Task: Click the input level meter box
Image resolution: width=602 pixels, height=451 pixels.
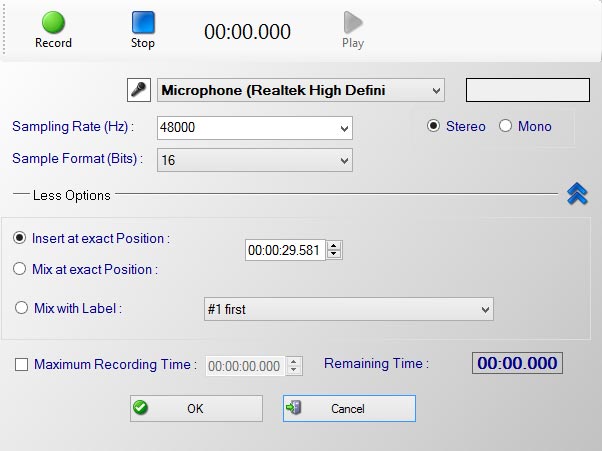Action: coord(526,90)
